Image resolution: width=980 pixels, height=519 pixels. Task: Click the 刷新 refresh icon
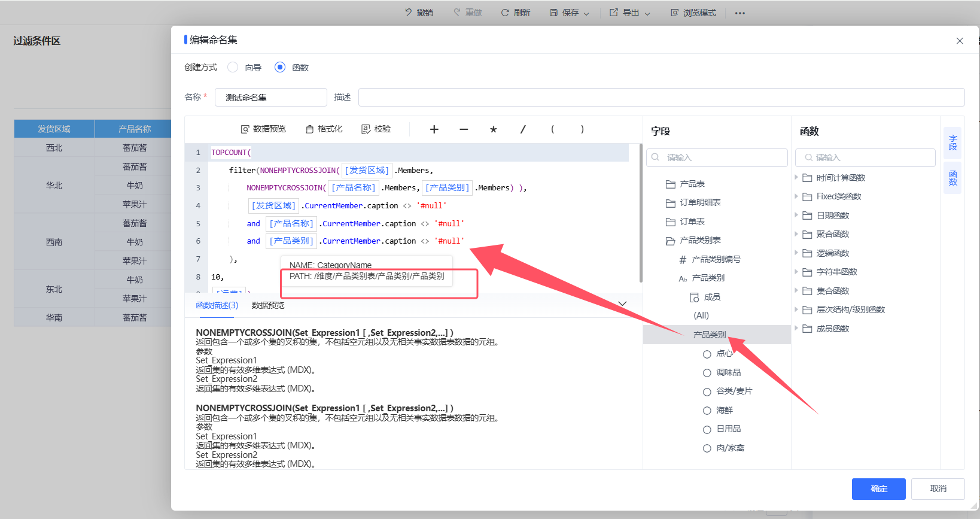[505, 13]
